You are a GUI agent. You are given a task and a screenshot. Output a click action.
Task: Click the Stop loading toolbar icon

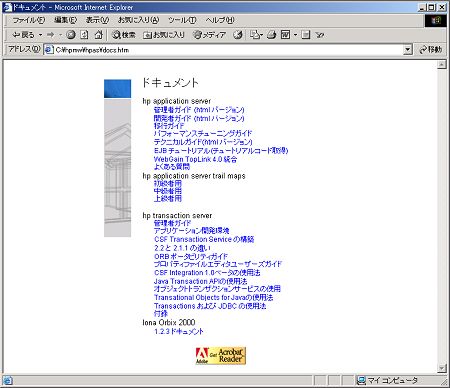[71, 35]
